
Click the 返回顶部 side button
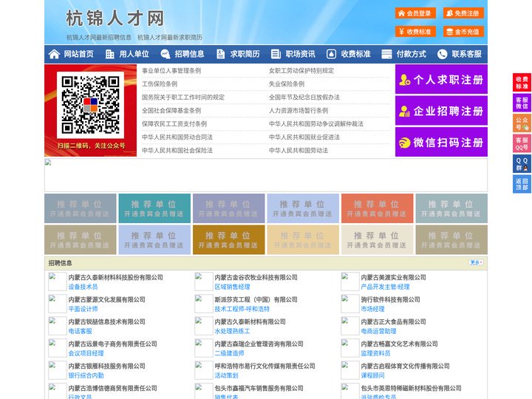(x=522, y=184)
